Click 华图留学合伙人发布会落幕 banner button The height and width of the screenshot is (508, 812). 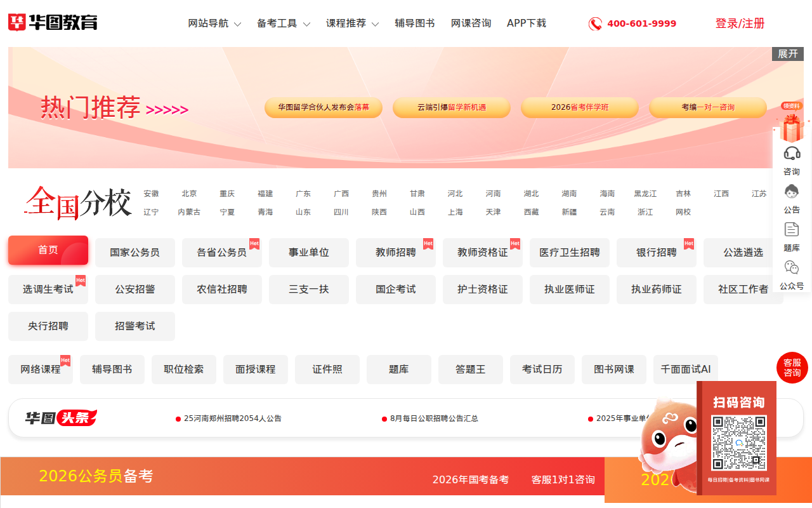[x=324, y=107]
